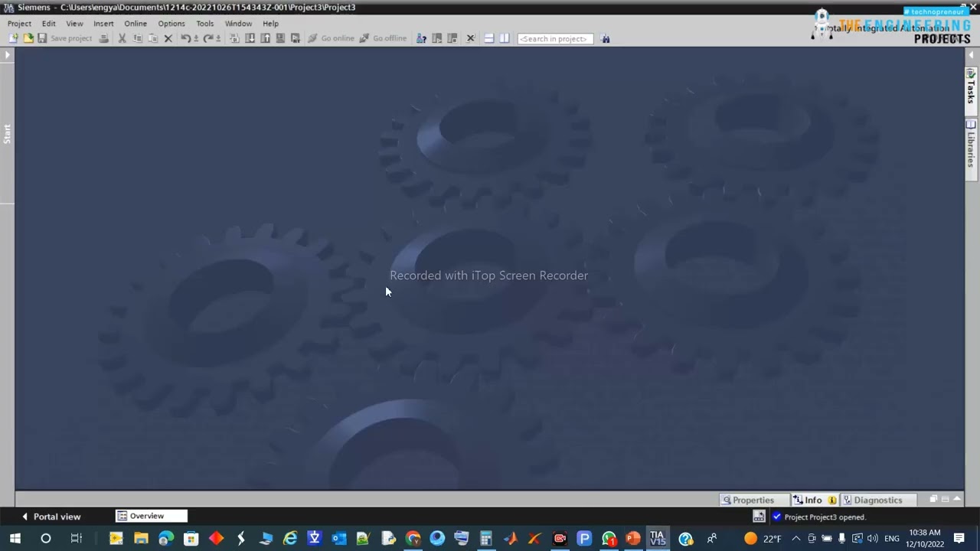Open the Window menu
980x551 pixels.
(238, 24)
